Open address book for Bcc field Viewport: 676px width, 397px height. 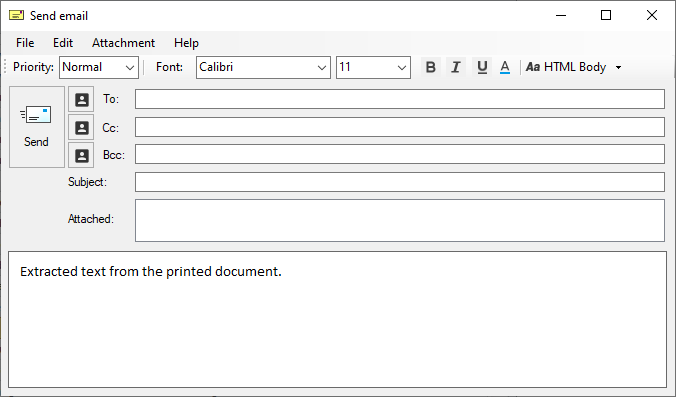[x=81, y=155]
